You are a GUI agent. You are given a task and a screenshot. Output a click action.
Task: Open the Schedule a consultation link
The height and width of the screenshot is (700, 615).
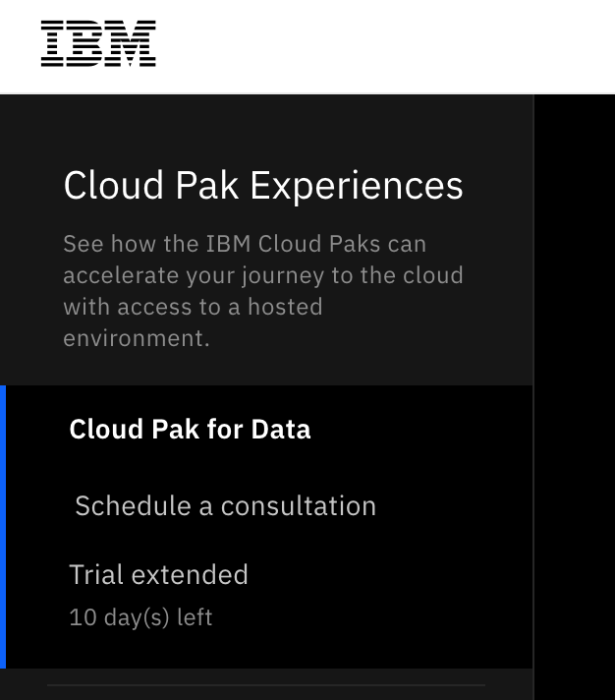[225, 506]
